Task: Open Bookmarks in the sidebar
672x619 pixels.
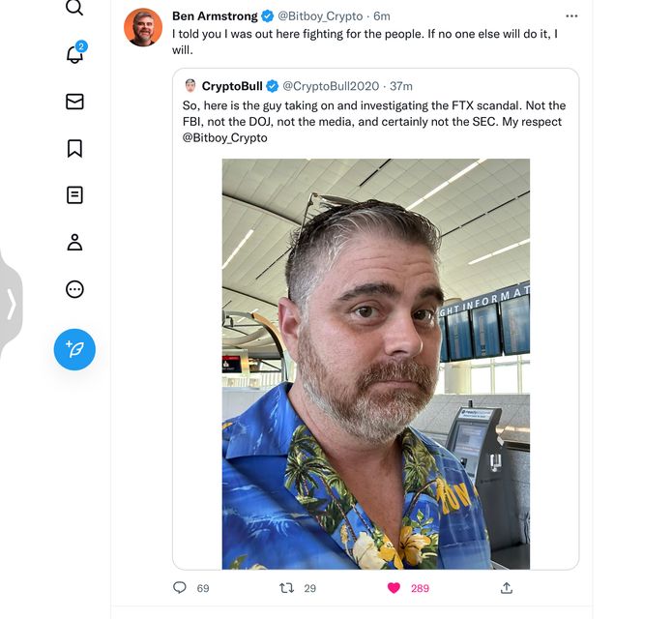Action: (x=74, y=148)
